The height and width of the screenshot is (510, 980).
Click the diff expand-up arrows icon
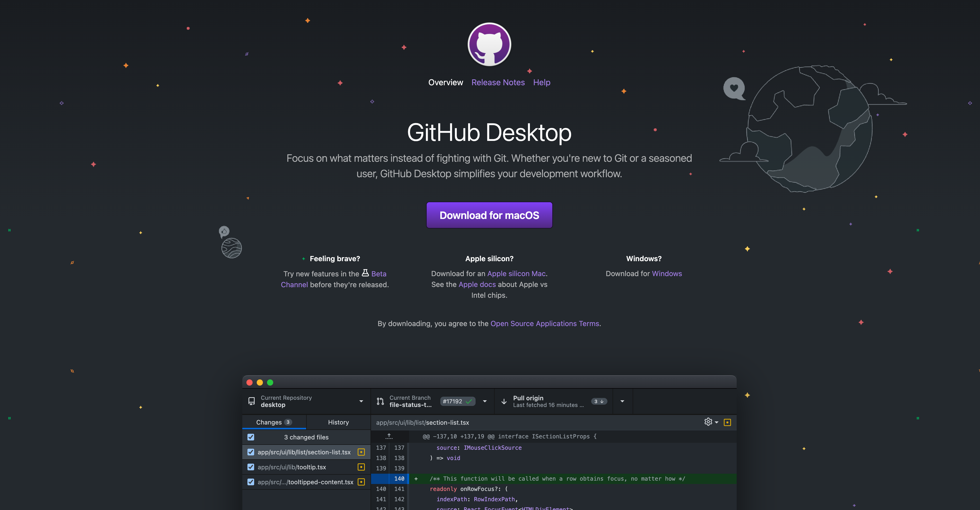pos(389,436)
